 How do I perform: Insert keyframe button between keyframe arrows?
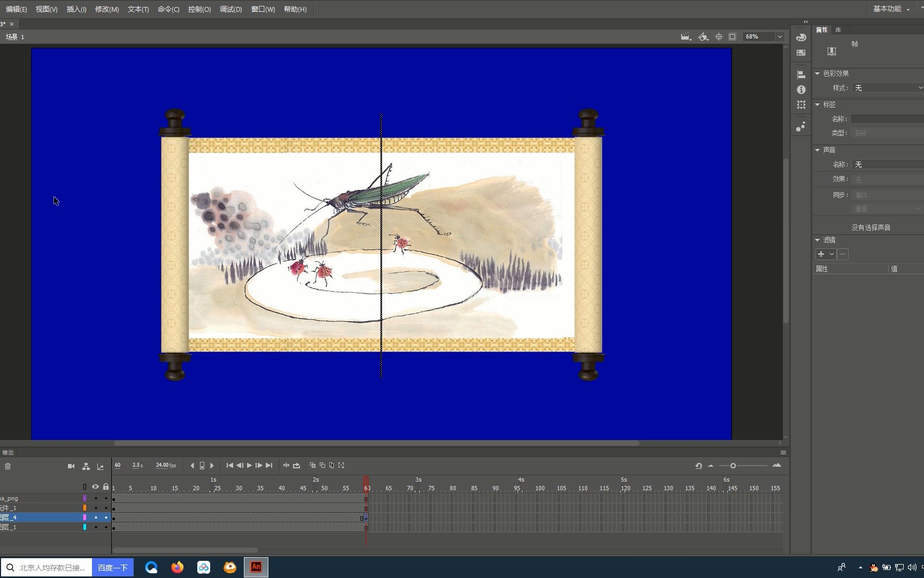click(x=202, y=466)
